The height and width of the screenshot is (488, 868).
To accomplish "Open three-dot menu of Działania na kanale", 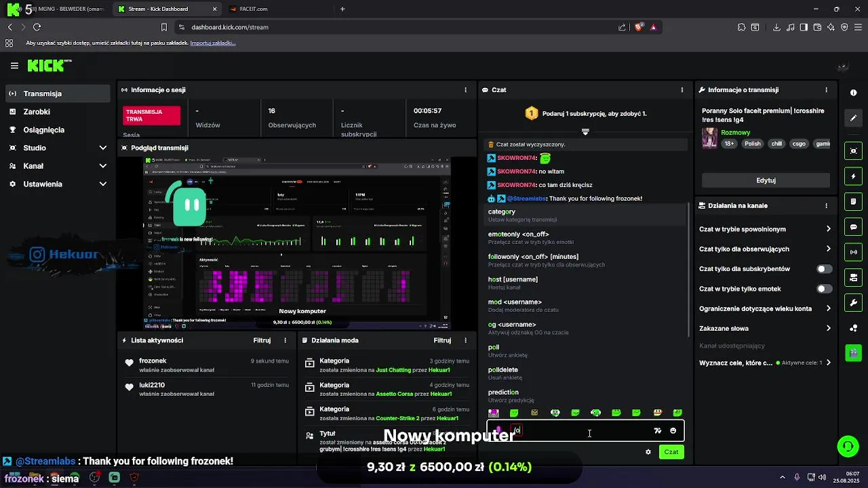I will (826, 205).
